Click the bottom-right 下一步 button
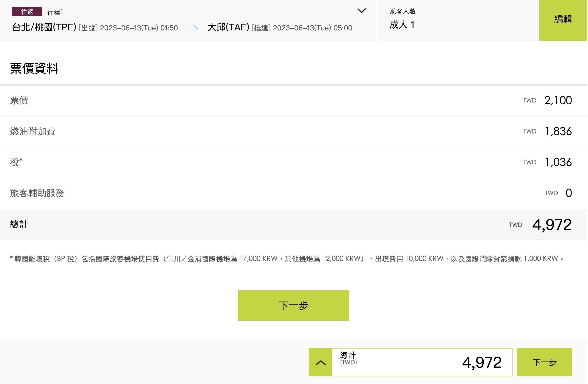Image resolution: width=588 pixels, height=384 pixels. click(x=544, y=362)
